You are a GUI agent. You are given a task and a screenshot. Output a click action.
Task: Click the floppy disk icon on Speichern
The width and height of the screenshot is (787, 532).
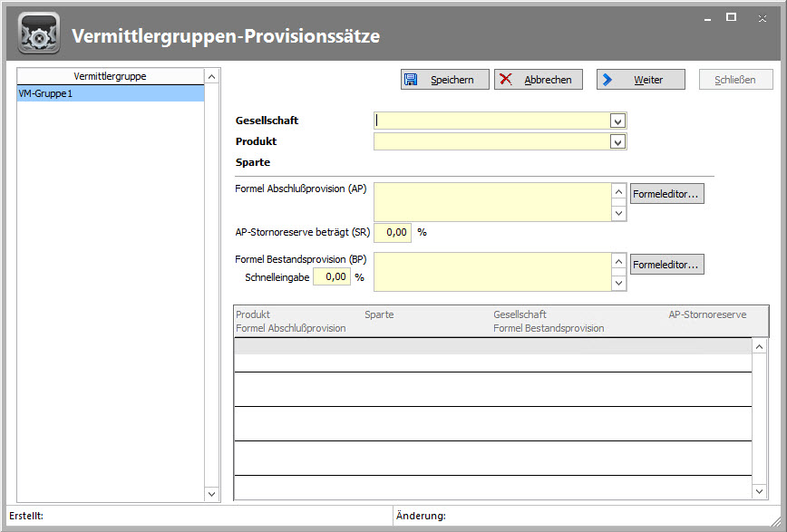(411, 80)
